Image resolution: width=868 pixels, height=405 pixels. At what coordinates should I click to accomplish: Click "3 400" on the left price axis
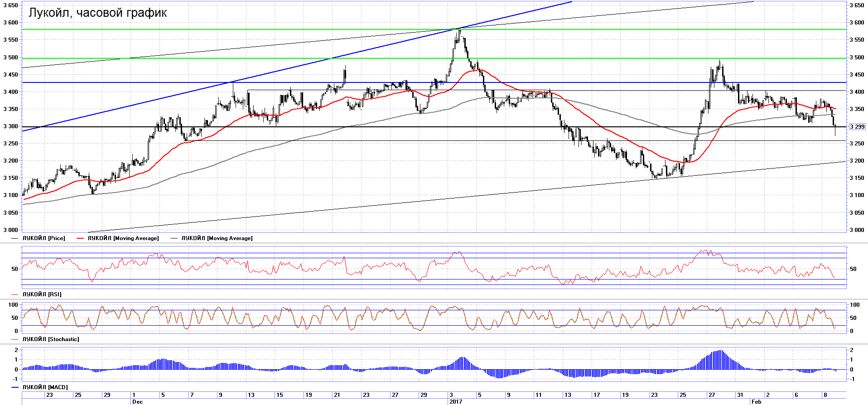pos(10,92)
